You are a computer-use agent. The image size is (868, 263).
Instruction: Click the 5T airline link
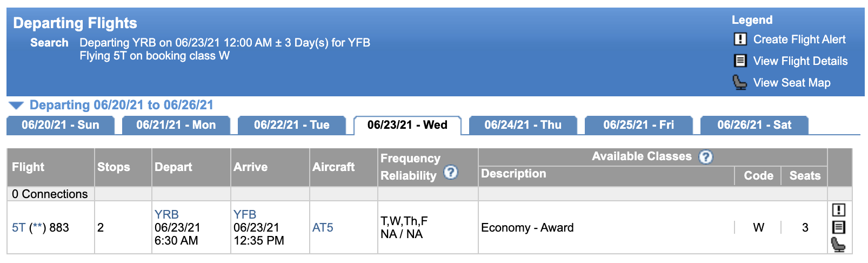[x=18, y=228]
